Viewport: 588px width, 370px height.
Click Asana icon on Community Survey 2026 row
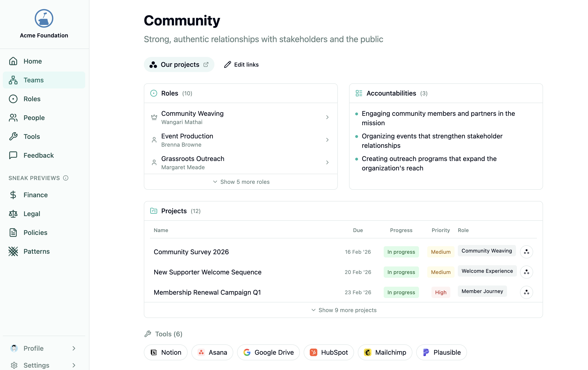(526, 252)
